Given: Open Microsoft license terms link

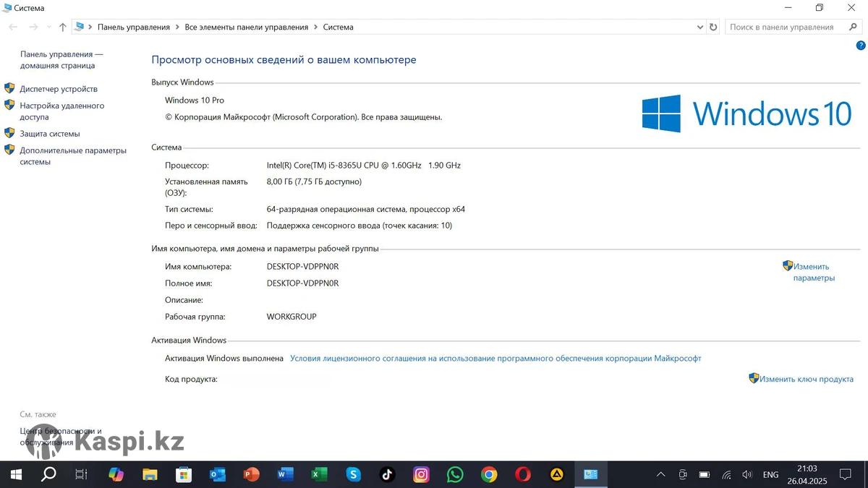Looking at the screenshot, I should (495, 359).
